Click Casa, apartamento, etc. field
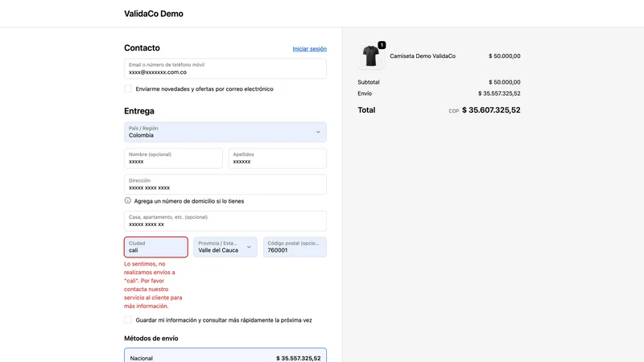The width and height of the screenshot is (644, 362). tap(225, 220)
